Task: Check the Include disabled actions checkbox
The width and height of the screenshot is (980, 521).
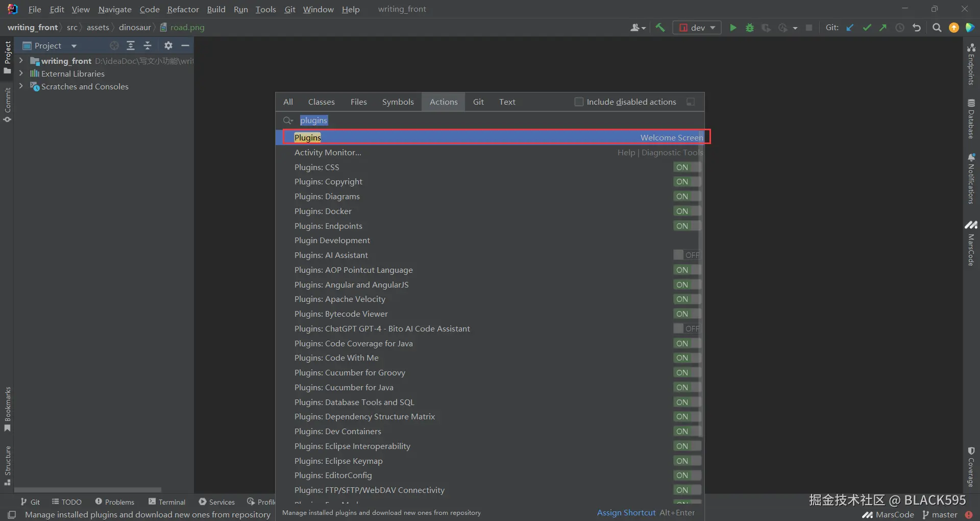Action: coord(579,102)
